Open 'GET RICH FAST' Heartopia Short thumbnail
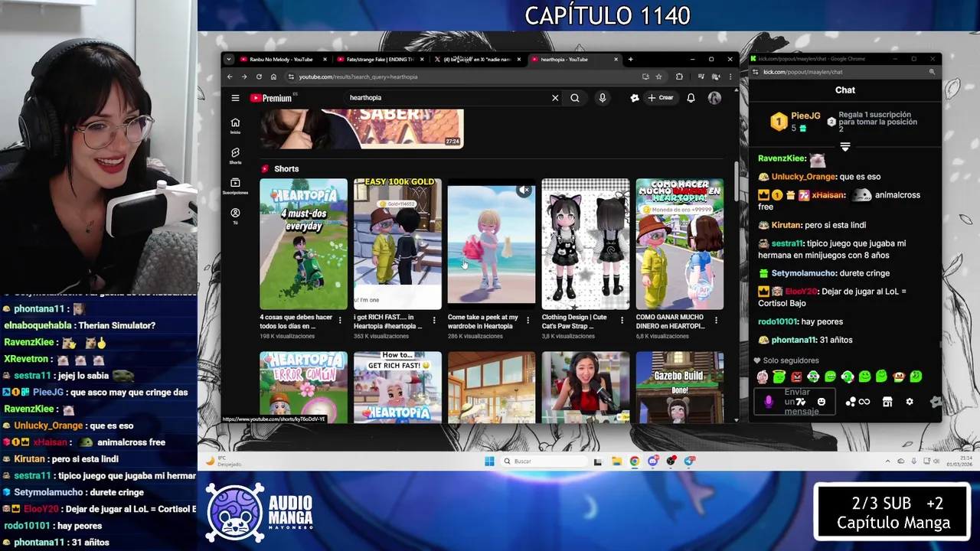The width and height of the screenshot is (980, 551). (397, 387)
